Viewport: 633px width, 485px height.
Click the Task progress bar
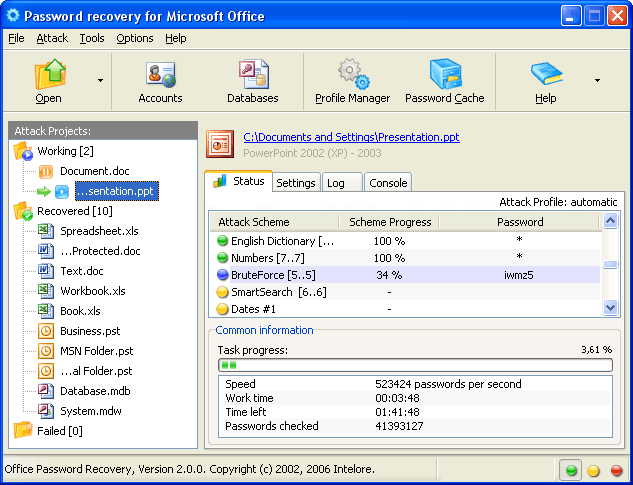click(x=415, y=365)
